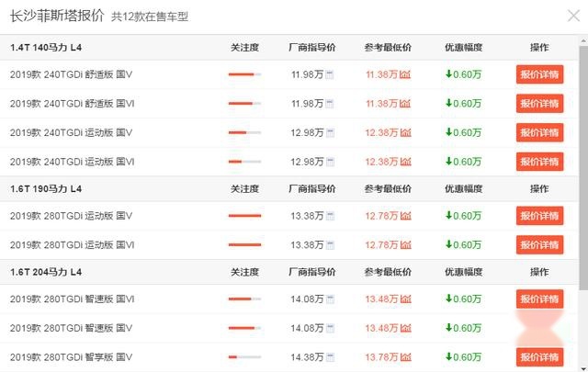Open calculator icon beside 14.38万 for 智享版

click(x=330, y=357)
